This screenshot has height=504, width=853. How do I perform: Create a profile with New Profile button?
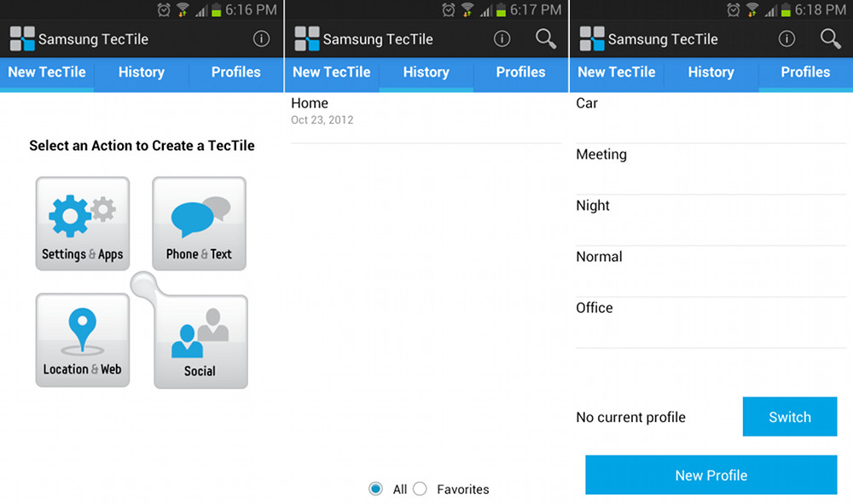(x=711, y=475)
